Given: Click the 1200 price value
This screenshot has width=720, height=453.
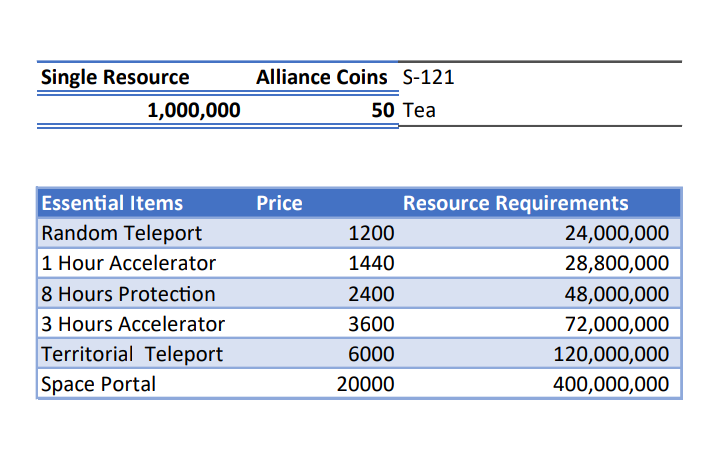Looking at the screenshot, I should 371,233.
